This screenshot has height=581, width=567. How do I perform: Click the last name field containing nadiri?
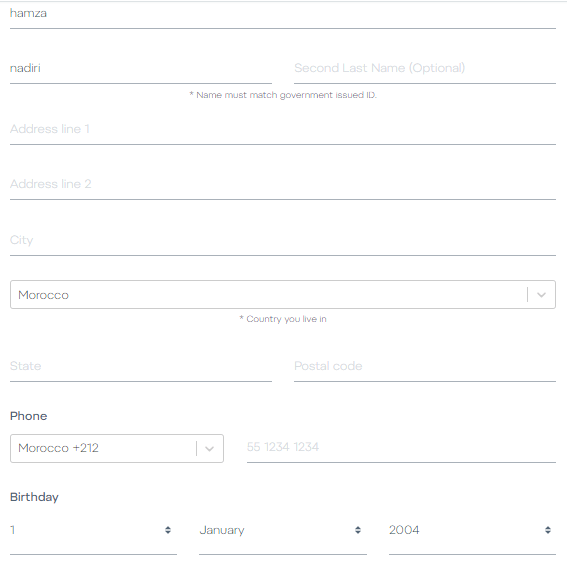pos(141,69)
